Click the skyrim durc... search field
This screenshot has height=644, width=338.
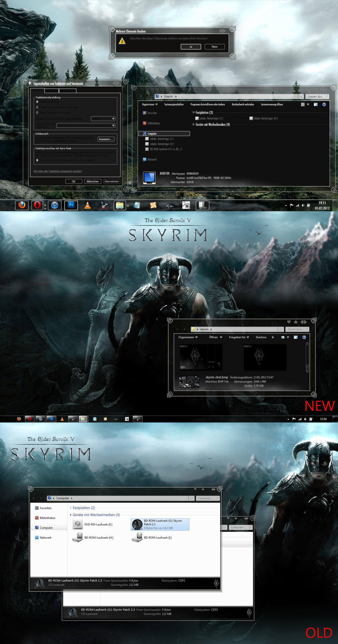click(x=297, y=329)
